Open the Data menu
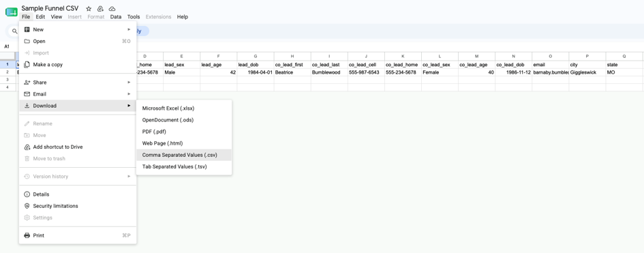 pos(116,17)
